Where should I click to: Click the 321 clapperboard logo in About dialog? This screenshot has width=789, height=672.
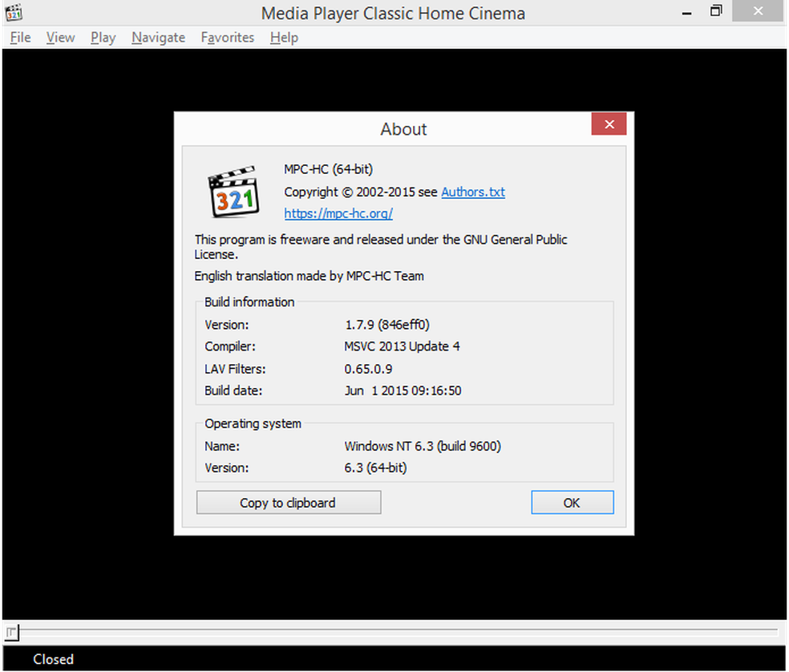point(233,192)
